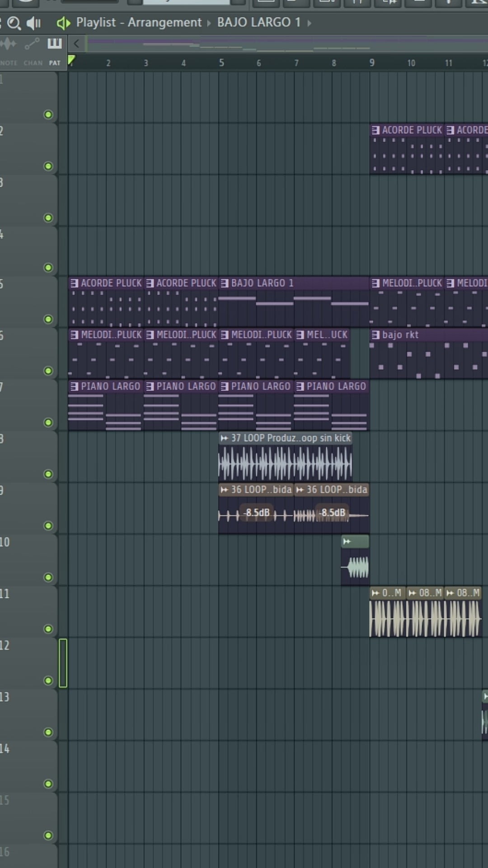Click the bajo rkt pattern icon

tap(375, 335)
